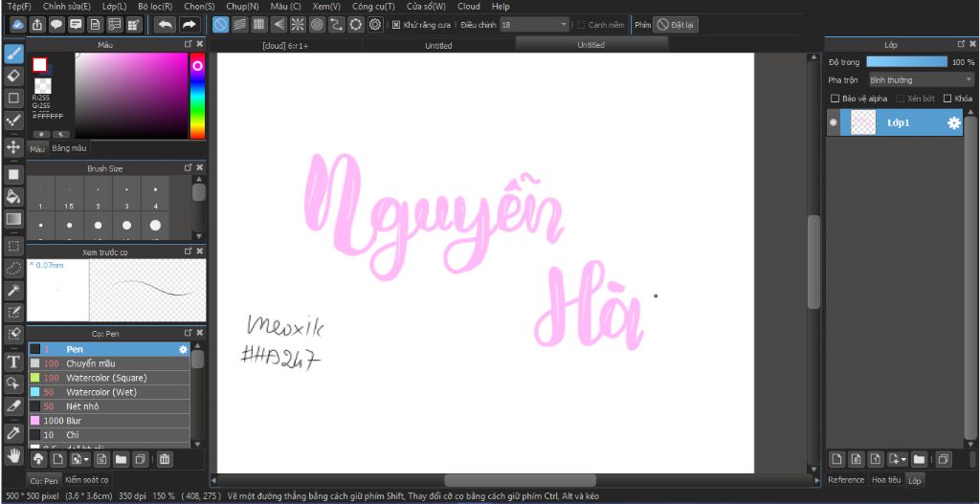Add new layer icon in Lớp panel
This screenshot has height=504, width=980.
point(836,460)
